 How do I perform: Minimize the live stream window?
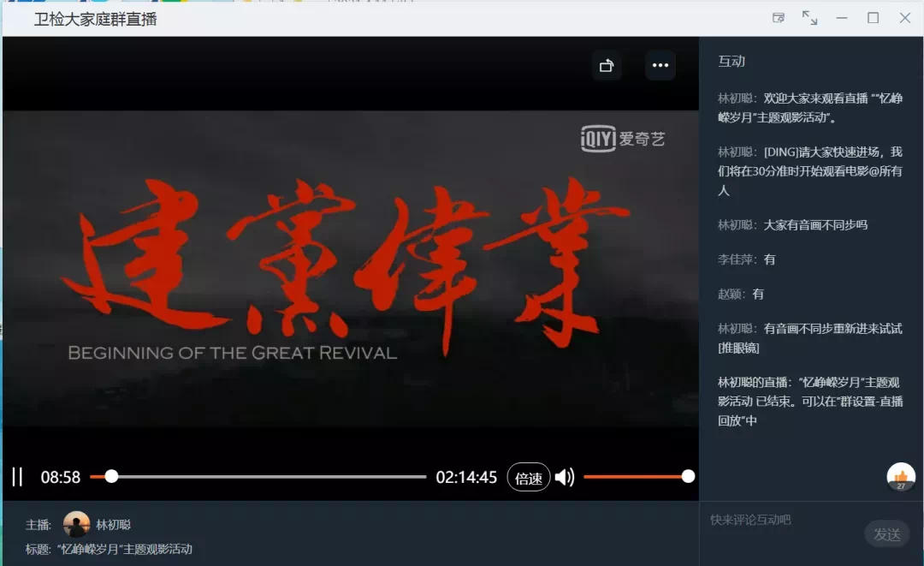[x=842, y=18]
